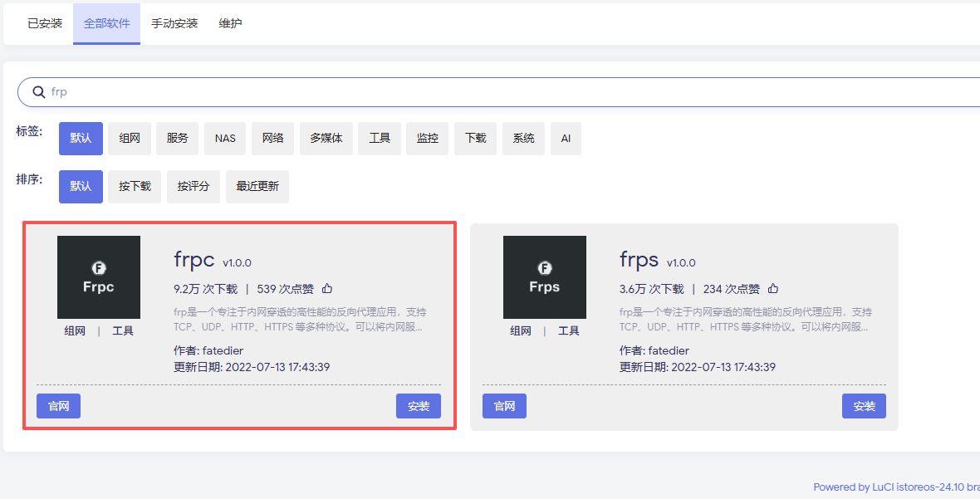The height and width of the screenshot is (499, 980).
Task: Like frpc with the thumbs-up icon
Action: pos(327,289)
